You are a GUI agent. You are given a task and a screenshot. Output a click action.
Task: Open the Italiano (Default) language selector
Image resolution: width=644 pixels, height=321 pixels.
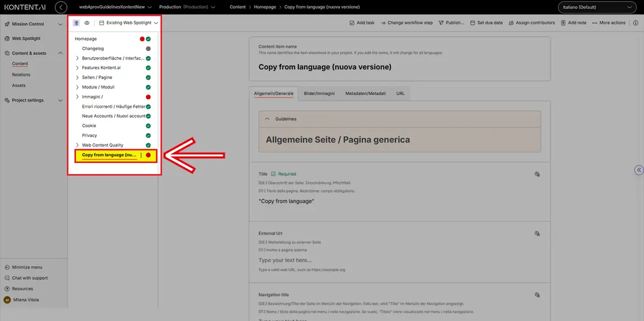(597, 7)
